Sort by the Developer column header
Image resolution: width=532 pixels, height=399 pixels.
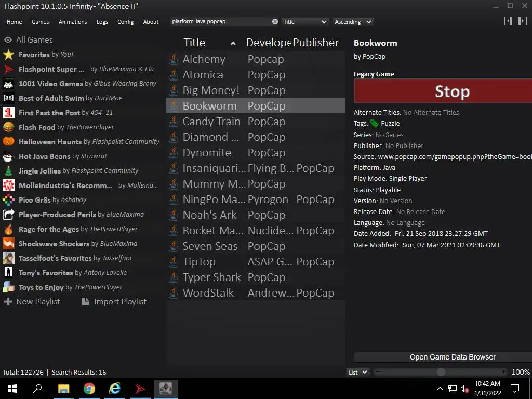tap(269, 43)
